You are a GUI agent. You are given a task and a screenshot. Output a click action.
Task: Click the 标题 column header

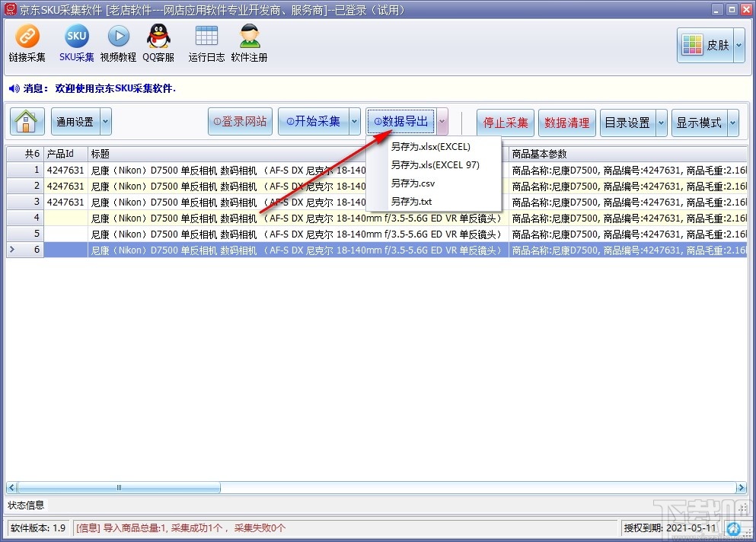pos(227,154)
